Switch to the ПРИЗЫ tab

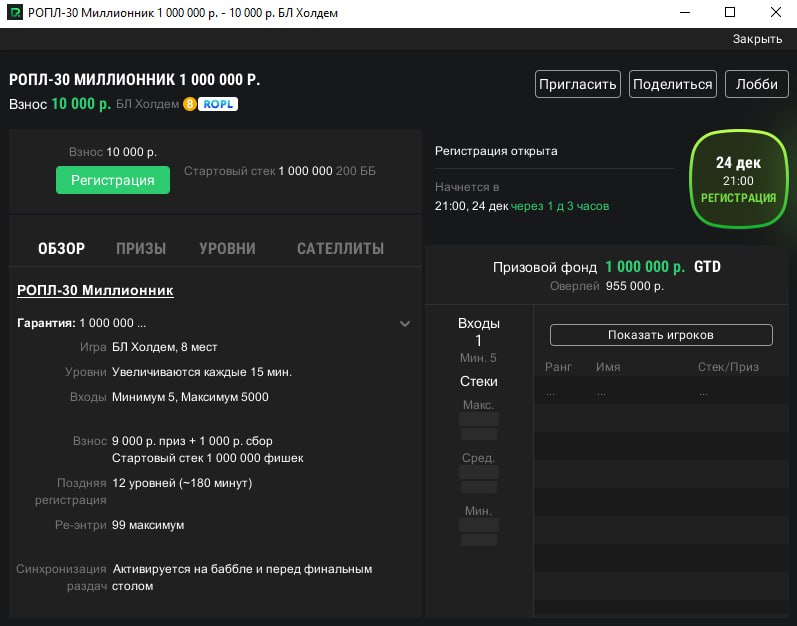[x=141, y=248]
